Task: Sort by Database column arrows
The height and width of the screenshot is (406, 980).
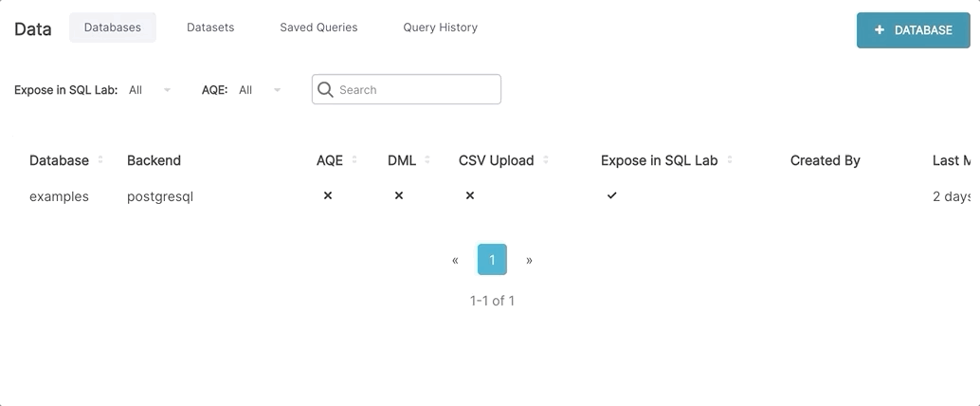Action: [x=100, y=160]
